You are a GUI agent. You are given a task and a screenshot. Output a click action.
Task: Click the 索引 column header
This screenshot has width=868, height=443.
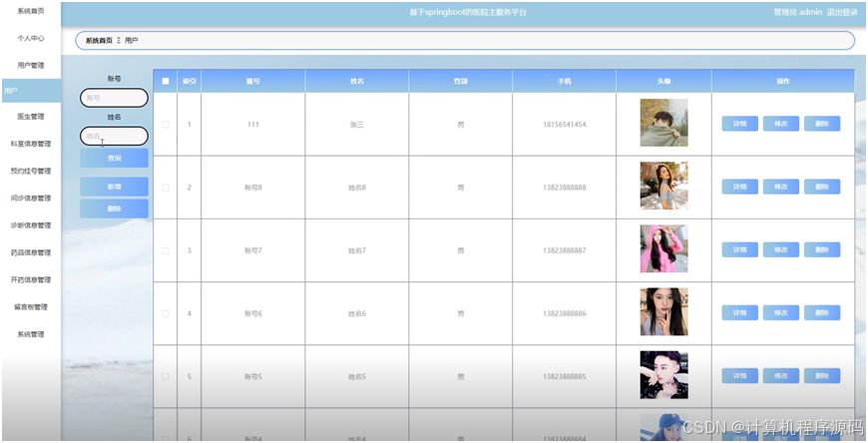(x=190, y=81)
